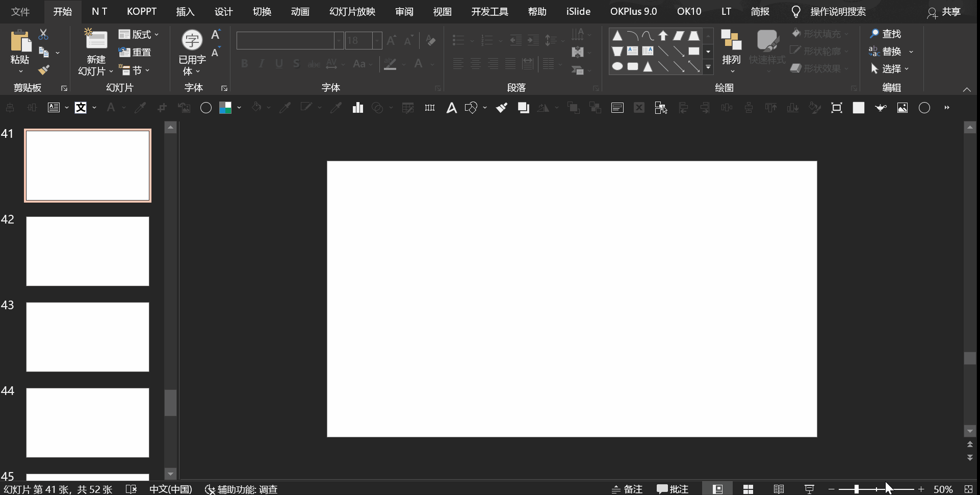Switch to the Insert (插入) tab
The height and width of the screenshot is (495, 980).
click(x=185, y=11)
